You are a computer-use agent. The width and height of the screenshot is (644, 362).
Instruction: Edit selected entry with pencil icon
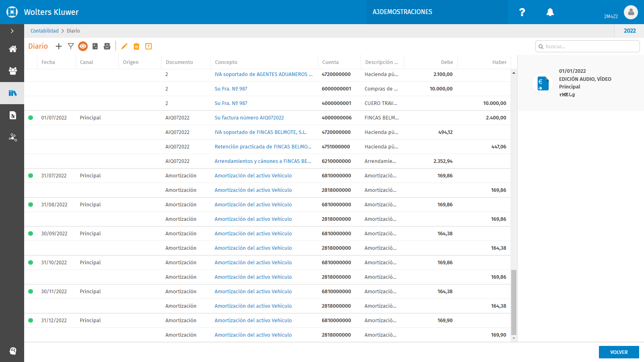click(x=124, y=46)
